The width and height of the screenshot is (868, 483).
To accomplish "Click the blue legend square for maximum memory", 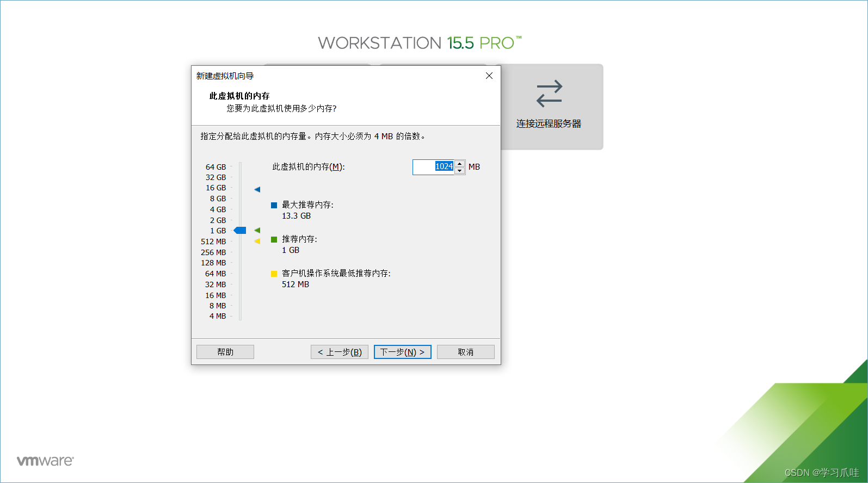I will coord(274,205).
